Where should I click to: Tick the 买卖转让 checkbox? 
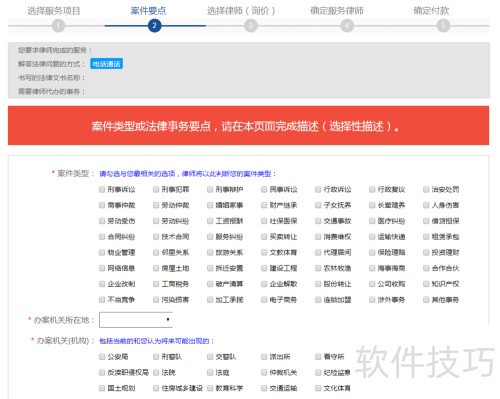(264, 237)
